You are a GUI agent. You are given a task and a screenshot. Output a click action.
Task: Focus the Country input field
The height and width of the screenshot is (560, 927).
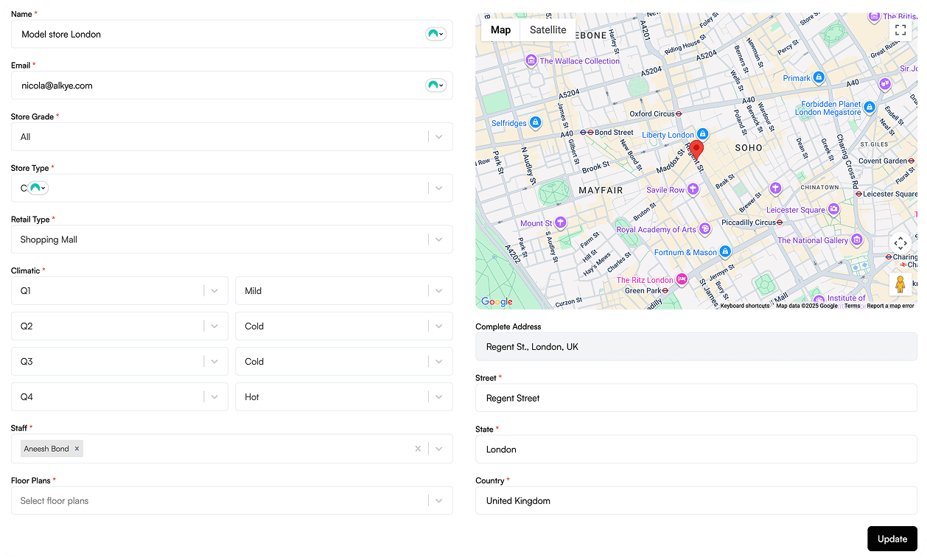696,501
